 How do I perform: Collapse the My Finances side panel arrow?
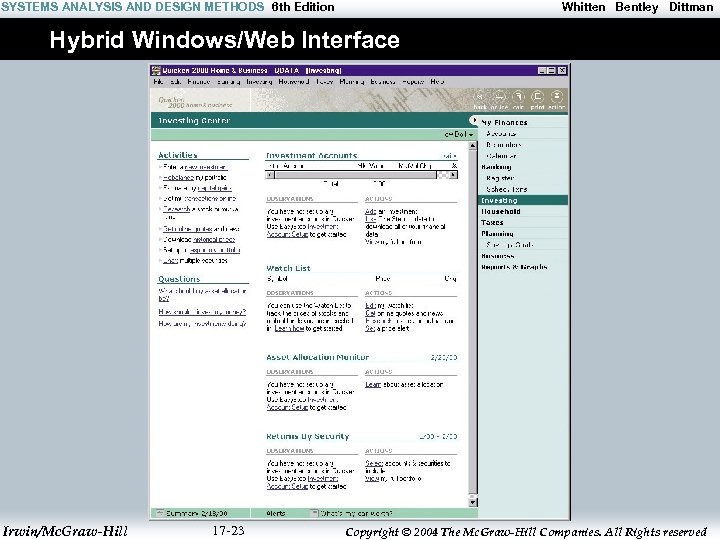pos(473,120)
